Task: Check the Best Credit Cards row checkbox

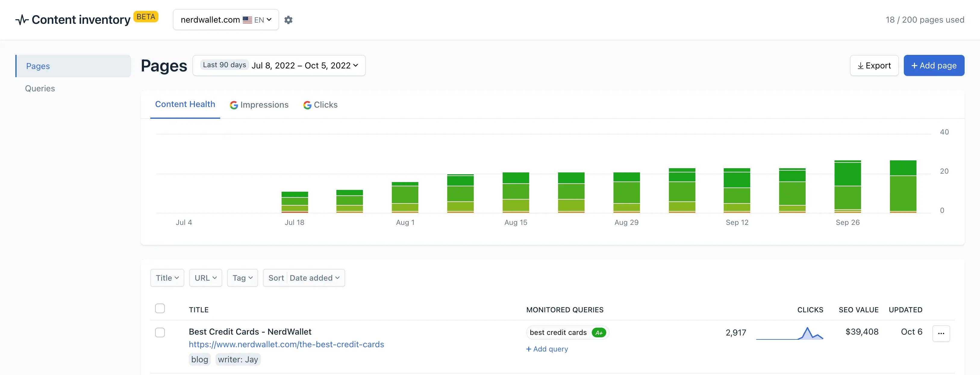Action: tap(160, 332)
